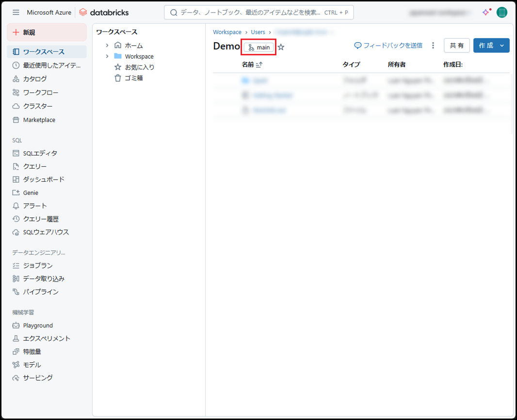Click the パイプライン icon
The width and height of the screenshot is (517, 420).
pos(16,292)
